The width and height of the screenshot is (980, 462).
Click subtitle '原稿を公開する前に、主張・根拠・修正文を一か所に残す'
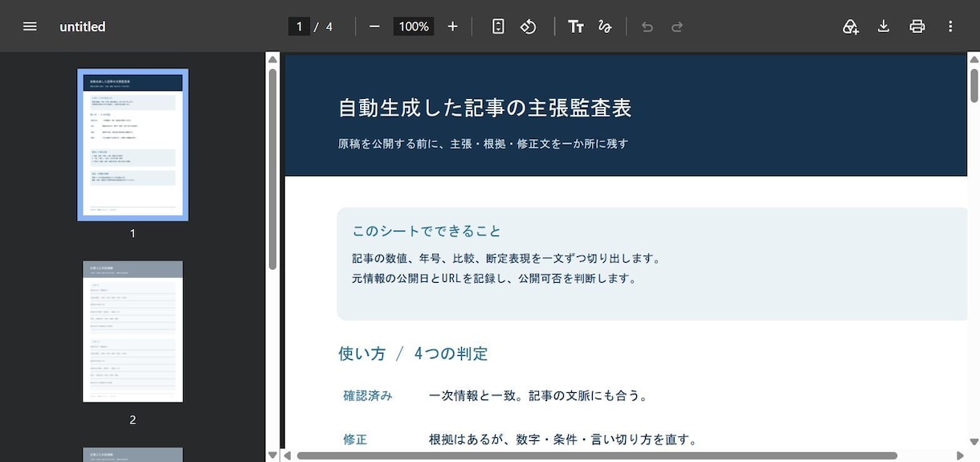click(x=483, y=144)
